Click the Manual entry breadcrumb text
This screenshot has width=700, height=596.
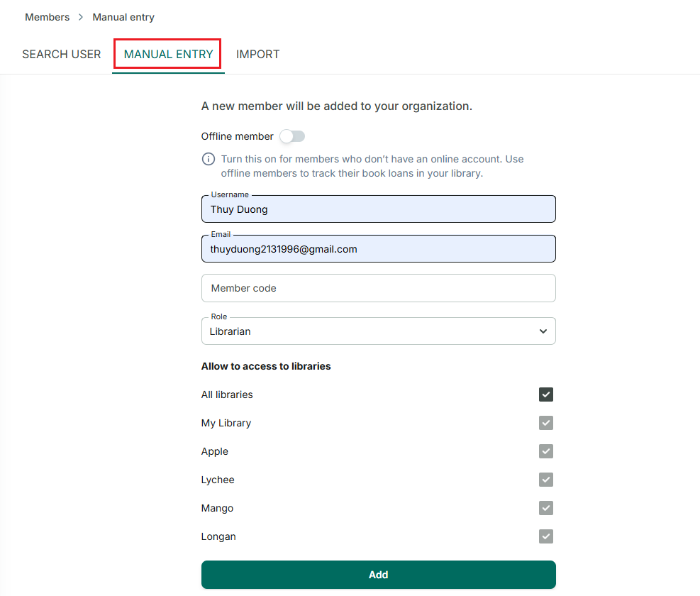(123, 17)
